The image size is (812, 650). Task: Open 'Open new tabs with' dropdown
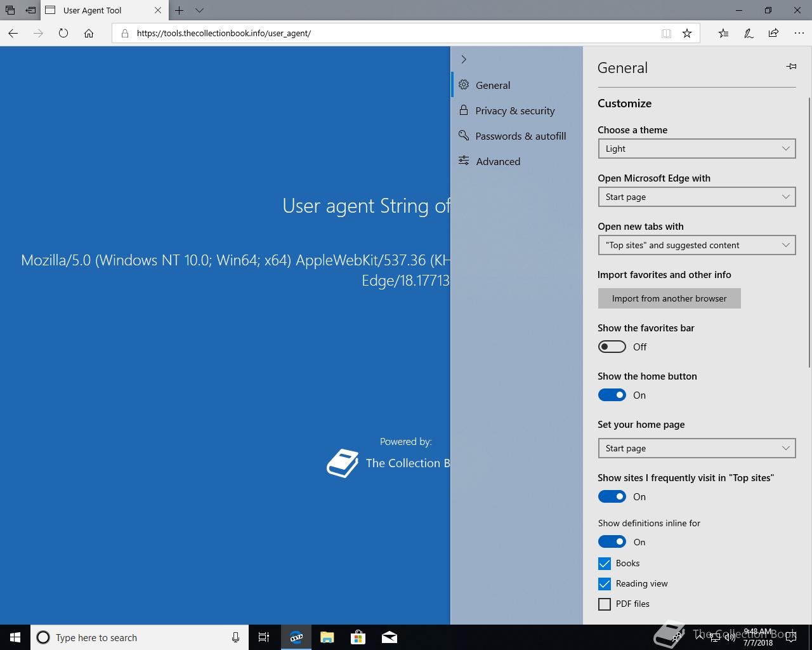(x=697, y=245)
